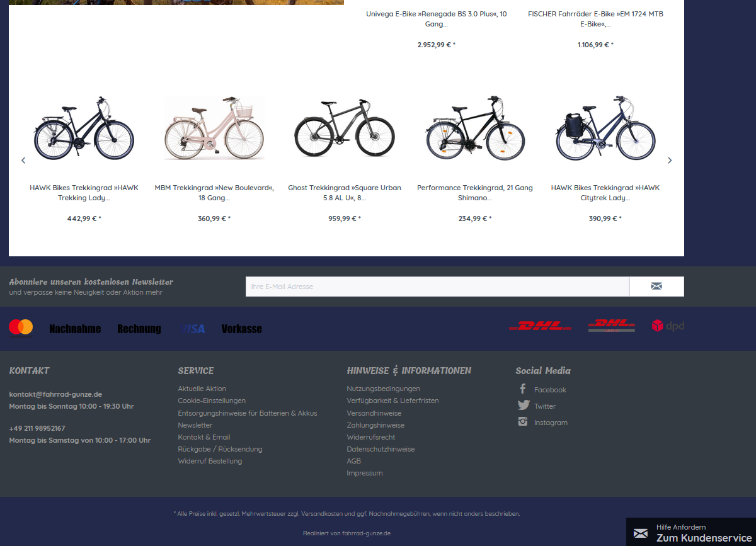Open FISCHER EM 1724 MTB product link
Image resolution: width=756 pixels, height=546 pixels.
tap(595, 19)
